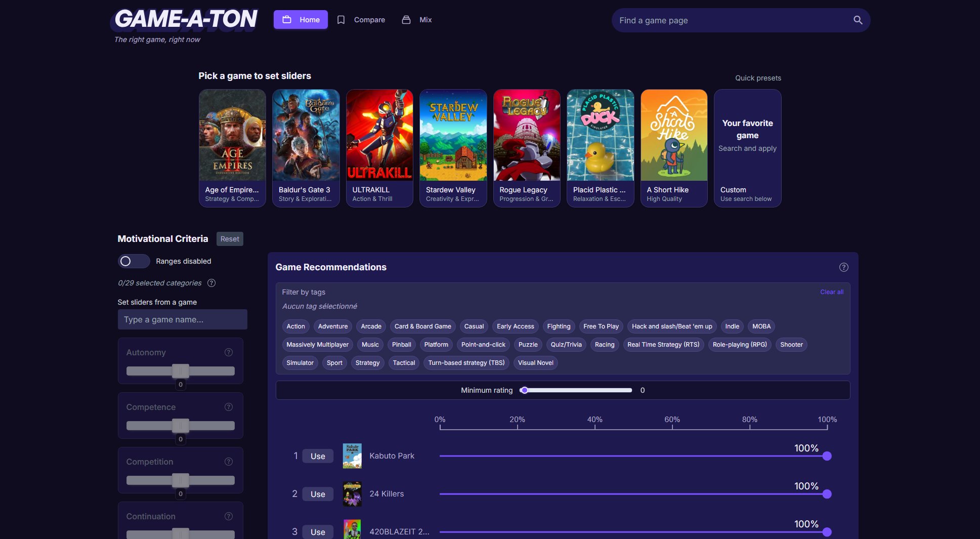Click the Clear all link
980x539 pixels.
coord(831,292)
